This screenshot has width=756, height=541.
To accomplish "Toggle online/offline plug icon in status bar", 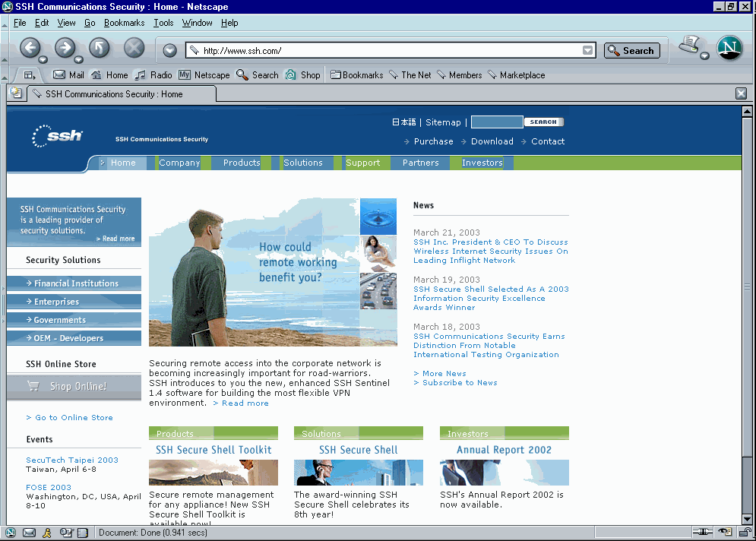I will pyautogui.click(x=704, y=533).
